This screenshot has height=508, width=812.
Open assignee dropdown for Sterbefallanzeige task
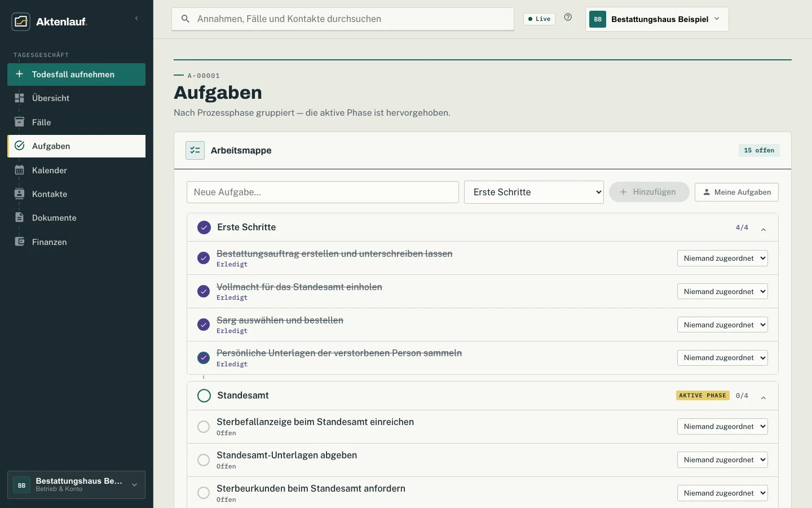[722, 426]
